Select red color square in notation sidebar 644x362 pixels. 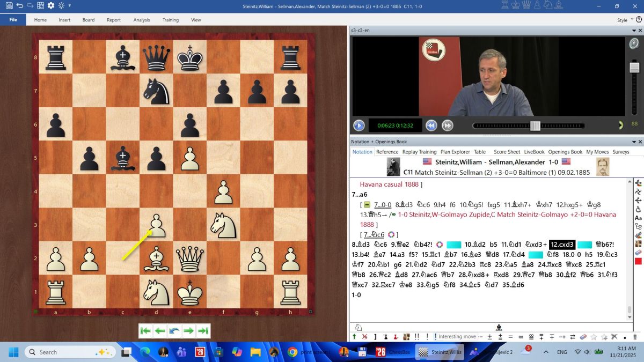tap(638, 261)
